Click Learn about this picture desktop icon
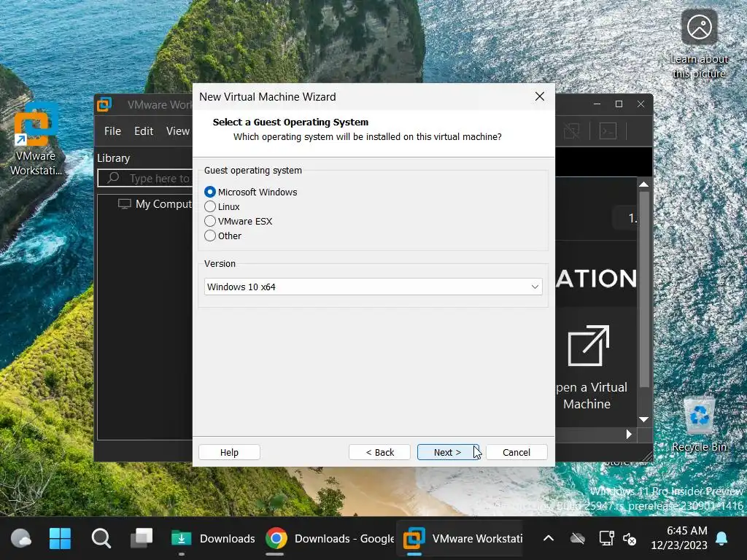The height and width of the screenshot is (560, 747). click(x=699, y=44)
